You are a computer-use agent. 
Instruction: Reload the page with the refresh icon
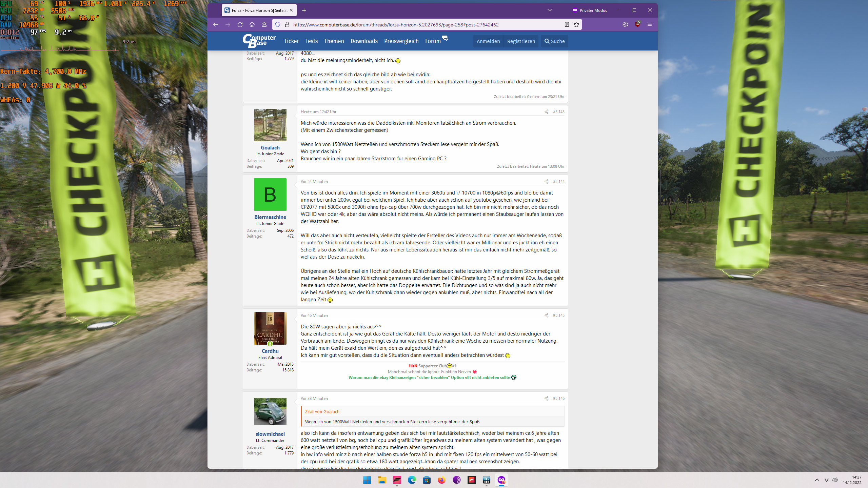pos(240,24)
